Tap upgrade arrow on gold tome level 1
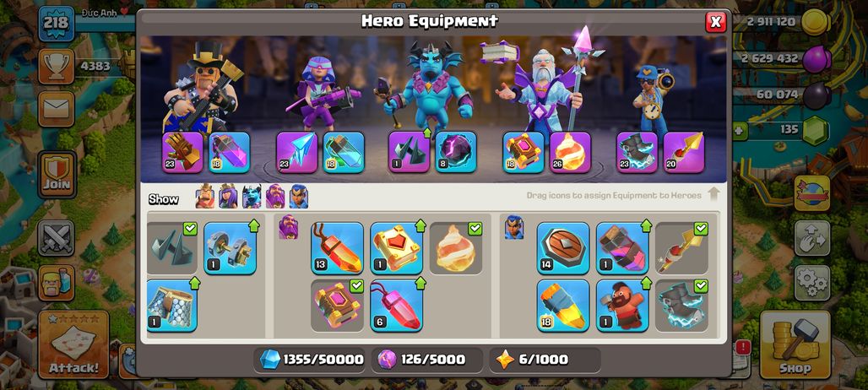The height and width of the screenshot is (390, 868). [x=420, y=225]
